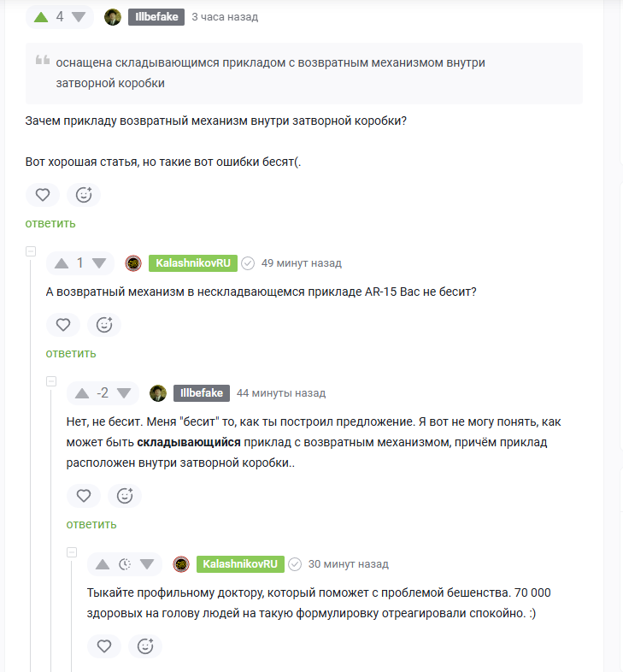Collapse the last KalashnikovRU reply branch

72,552
